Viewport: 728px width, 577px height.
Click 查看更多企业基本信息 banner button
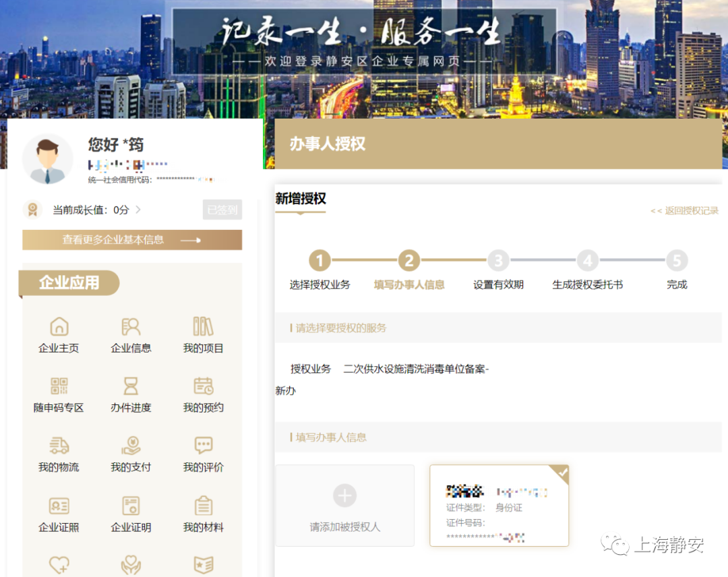point(131,239)
